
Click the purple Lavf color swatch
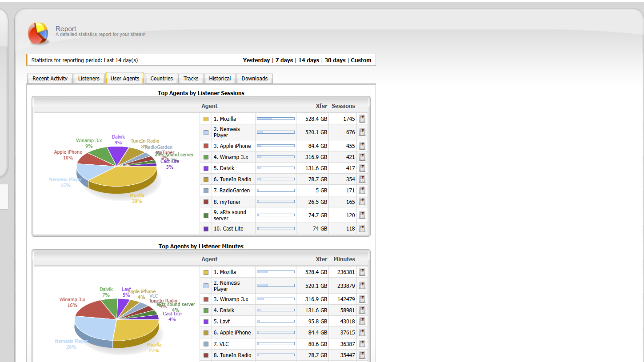coord(206,322)
